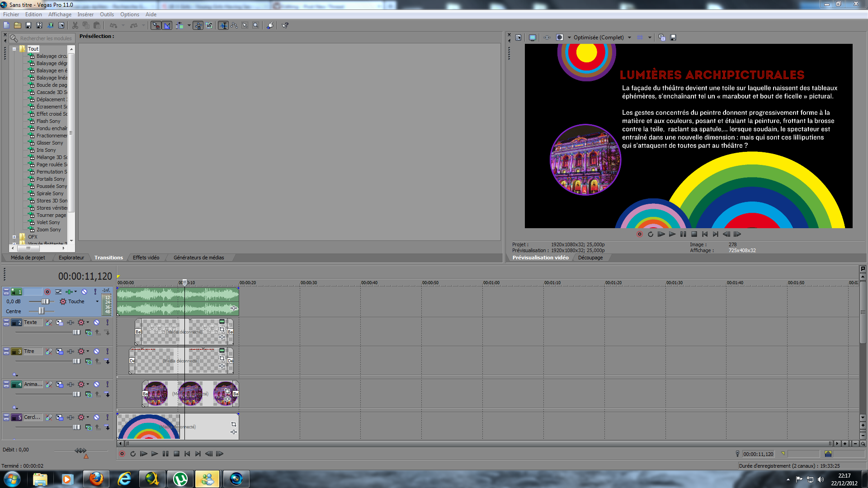Viewport: 868px width, 488px height.
Task: Mute the Texte video track
Action: [96, 323]
